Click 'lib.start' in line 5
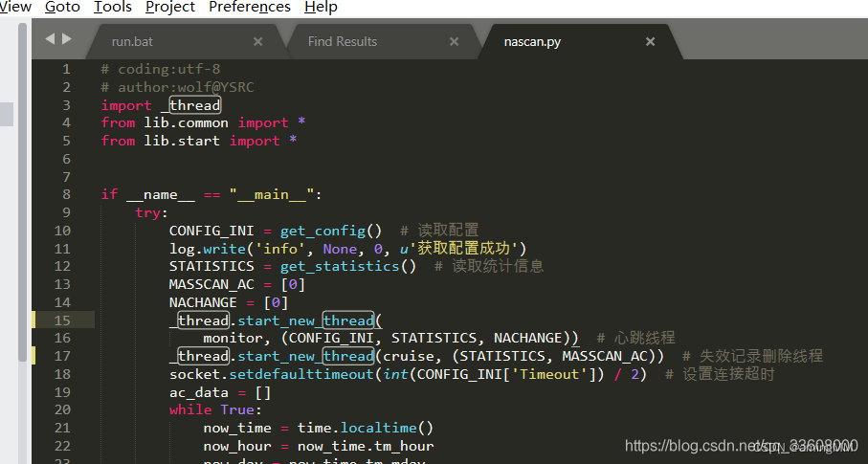 [182, 141]
